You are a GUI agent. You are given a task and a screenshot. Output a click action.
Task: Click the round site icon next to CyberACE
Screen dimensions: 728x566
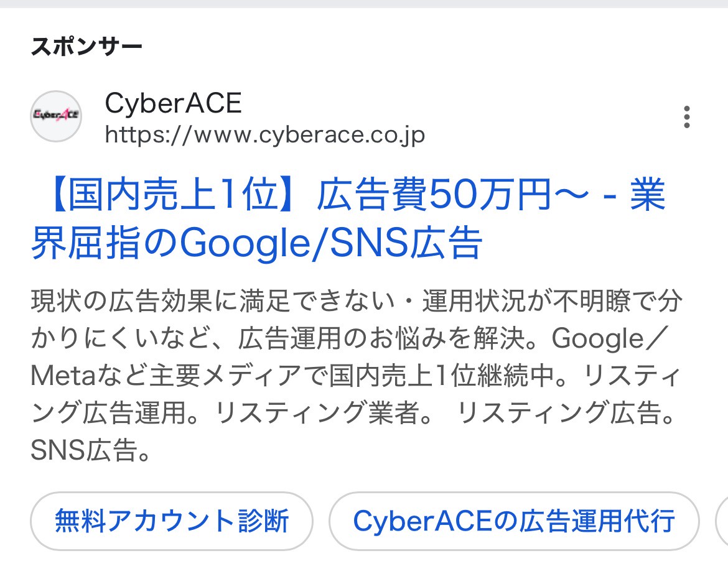coord(56,117)
